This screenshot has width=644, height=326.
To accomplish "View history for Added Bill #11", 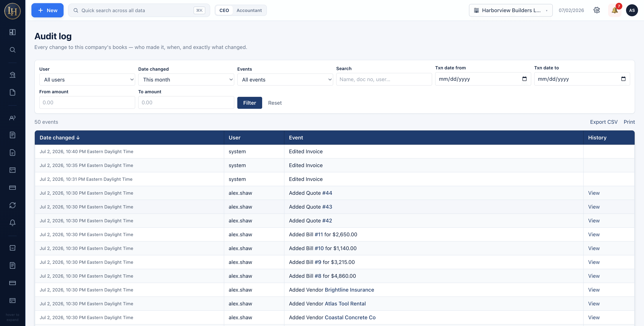I will pos(594,235).
